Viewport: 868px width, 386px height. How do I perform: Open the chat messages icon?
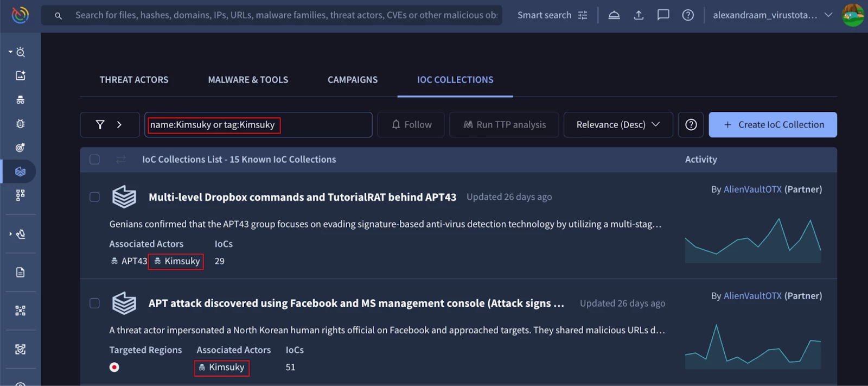[x=663, y=15]
